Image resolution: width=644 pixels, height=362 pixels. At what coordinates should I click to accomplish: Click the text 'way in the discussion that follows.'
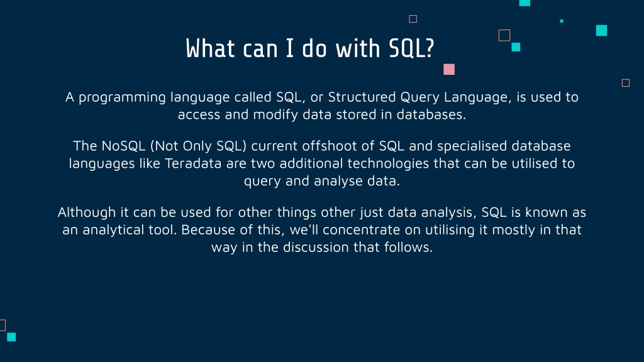pyautogui.click(x=322, y=248)
